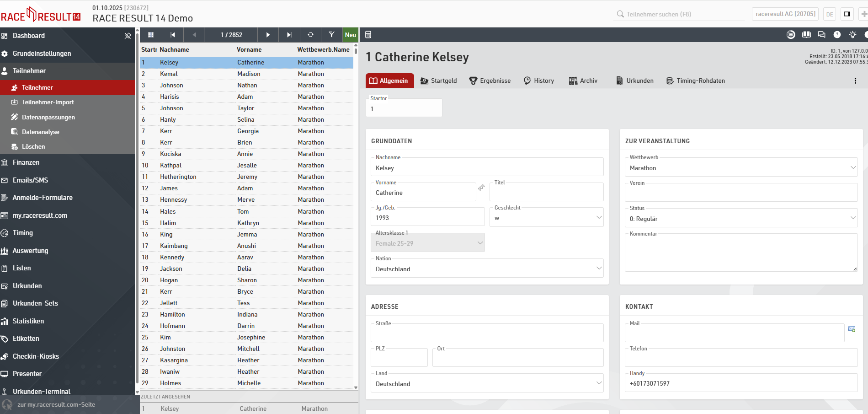Jump to the last participant record
Screen dimensions: 868x414
tap(289, 35)
